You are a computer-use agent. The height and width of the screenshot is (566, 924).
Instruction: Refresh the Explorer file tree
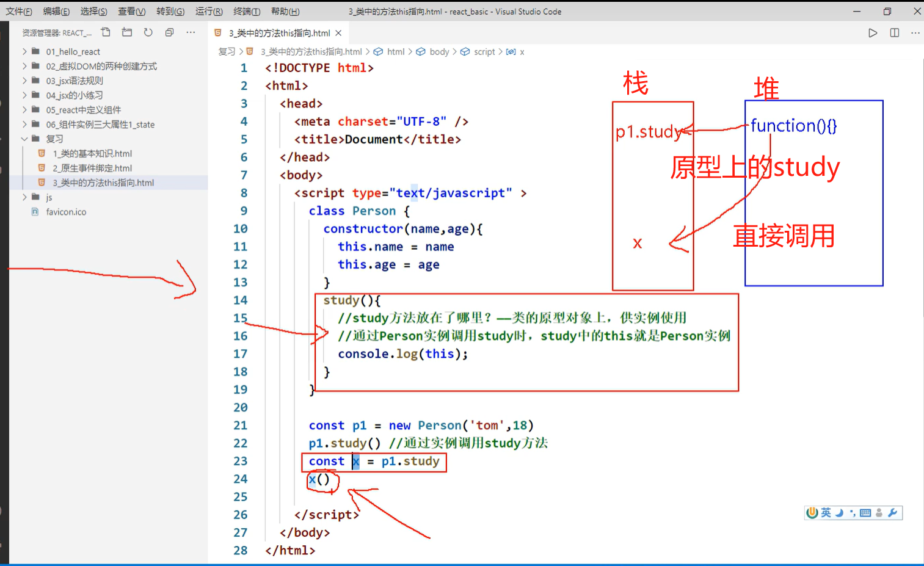pyautogui.click(x=148, y=32)
